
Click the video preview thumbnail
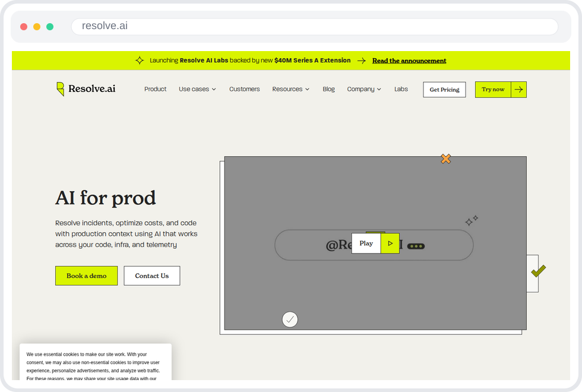click(375, 243)
